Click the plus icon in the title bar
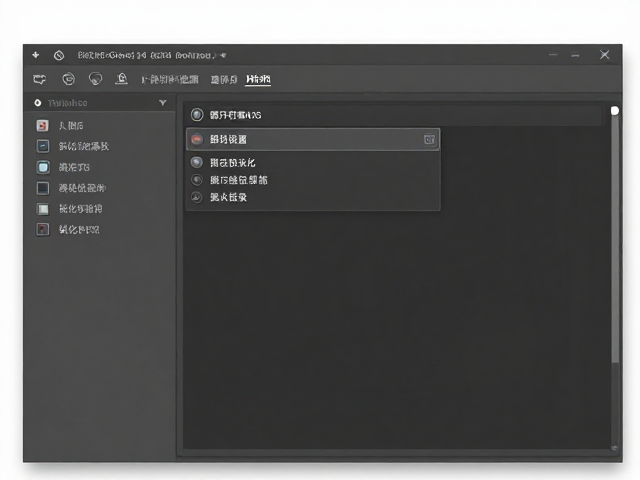Viewport: 640px width, 480px height. click(36, 55)
